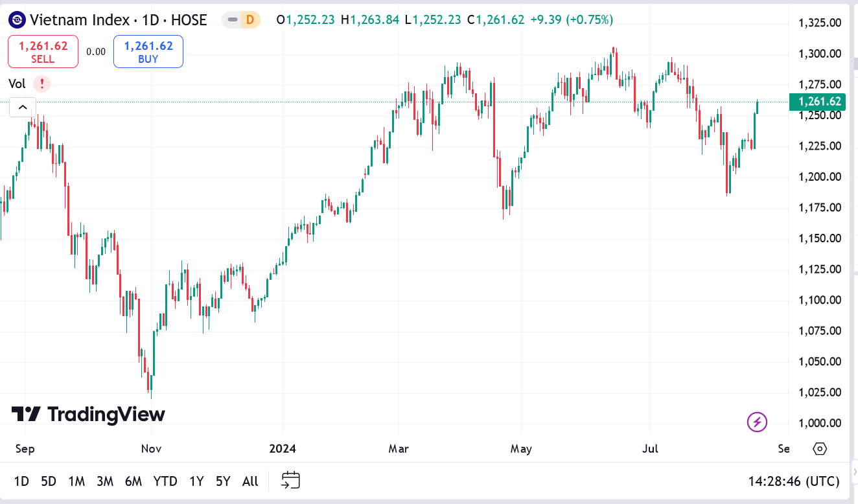Select the 5D time range
This screenshot has width=858, height=504.
tap(49, 481)
